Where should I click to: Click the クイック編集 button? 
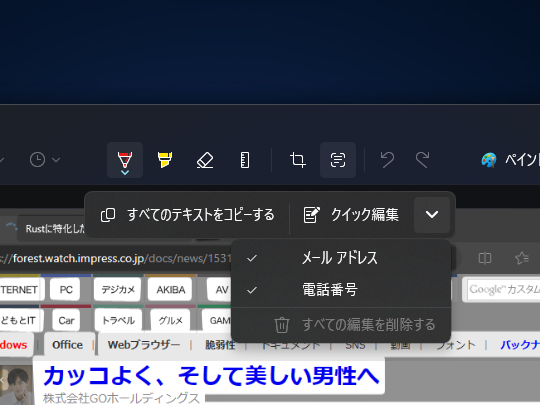[x=351, y=215]
